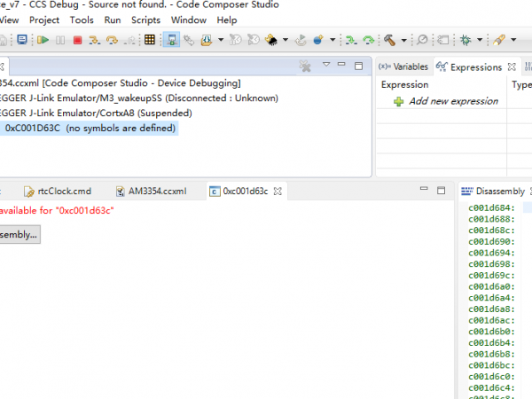Viewport: 532px width, 399px height.
Task: Click the hammer Build icon
Action: 389,40
